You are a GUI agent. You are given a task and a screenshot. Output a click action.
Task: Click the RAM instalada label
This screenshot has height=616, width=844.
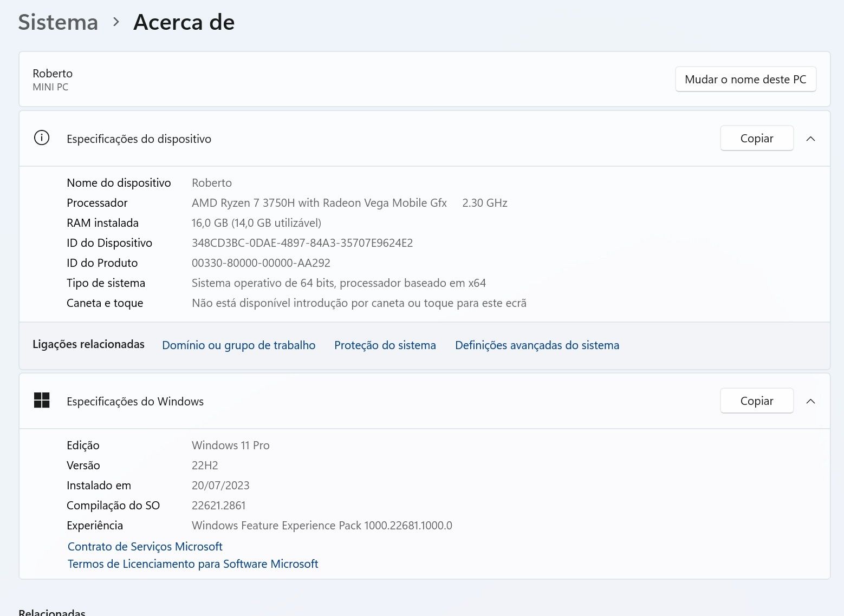102,223
